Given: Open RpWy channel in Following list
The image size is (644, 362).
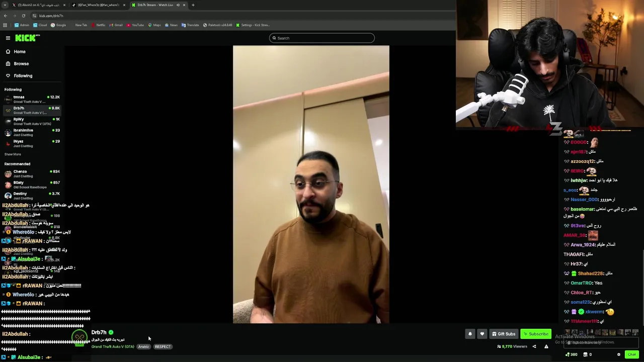Looking at the screenshot, I should [x=31, y=121].
